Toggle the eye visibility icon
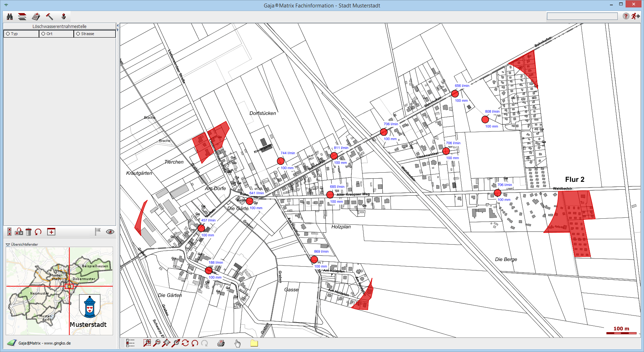644x352 pixels. [x=110, y=232]
